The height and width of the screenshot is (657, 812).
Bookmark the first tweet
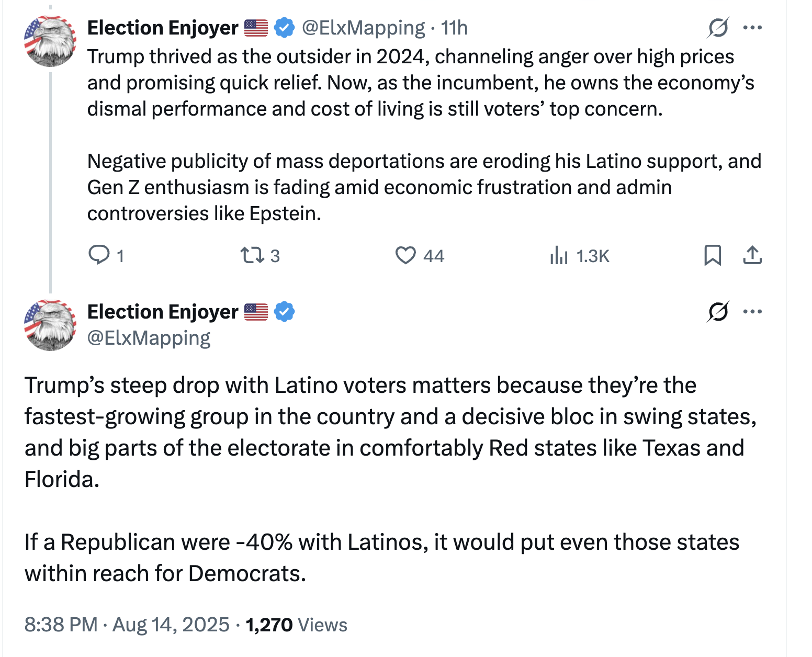click(x=712, y=255)
